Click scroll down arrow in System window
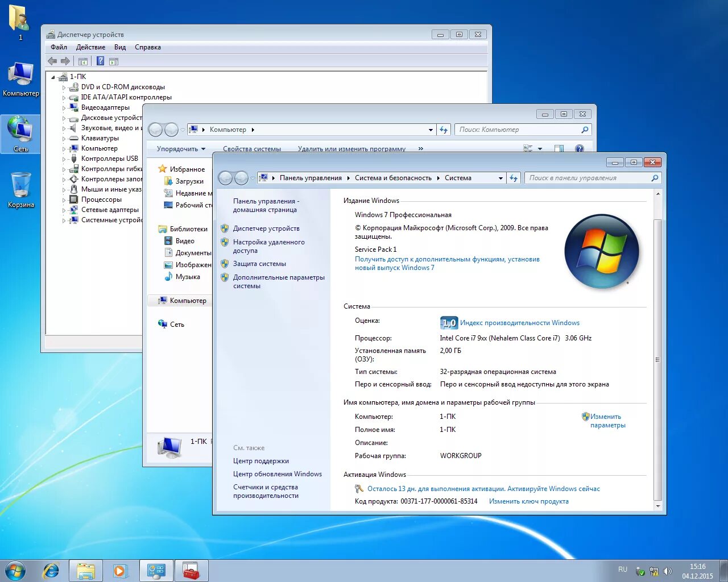The height and width of the screenshot is (582, 728). (x=658, y=506)
